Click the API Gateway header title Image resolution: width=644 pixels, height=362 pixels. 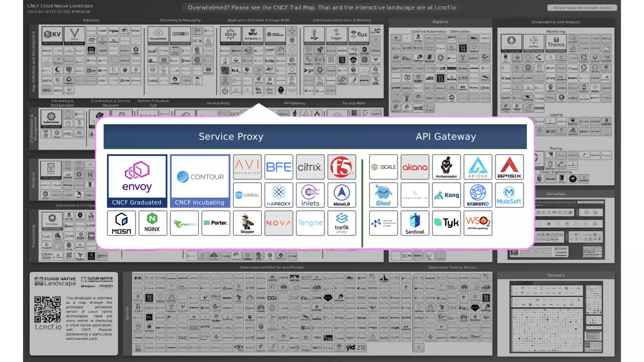click(446, 137)
